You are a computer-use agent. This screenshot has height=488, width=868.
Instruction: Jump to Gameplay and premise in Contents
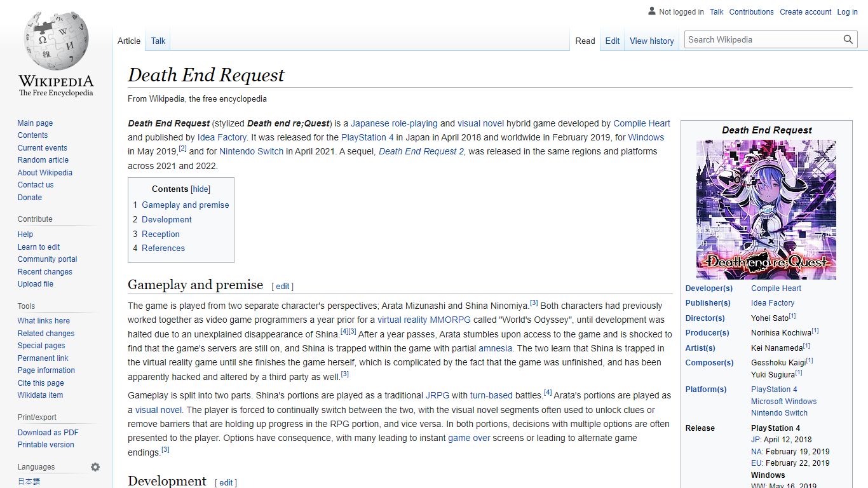(x=185, y=205)
